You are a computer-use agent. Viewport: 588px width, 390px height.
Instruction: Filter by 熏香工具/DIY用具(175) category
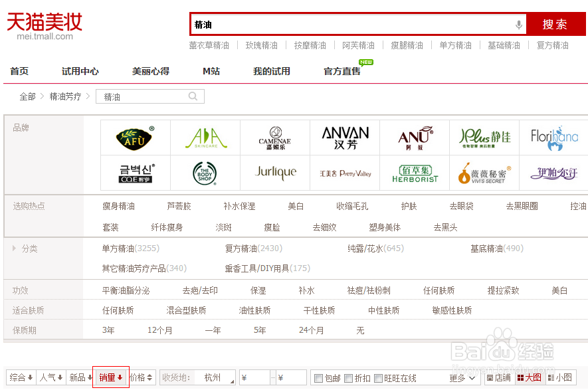coord(267,268)
